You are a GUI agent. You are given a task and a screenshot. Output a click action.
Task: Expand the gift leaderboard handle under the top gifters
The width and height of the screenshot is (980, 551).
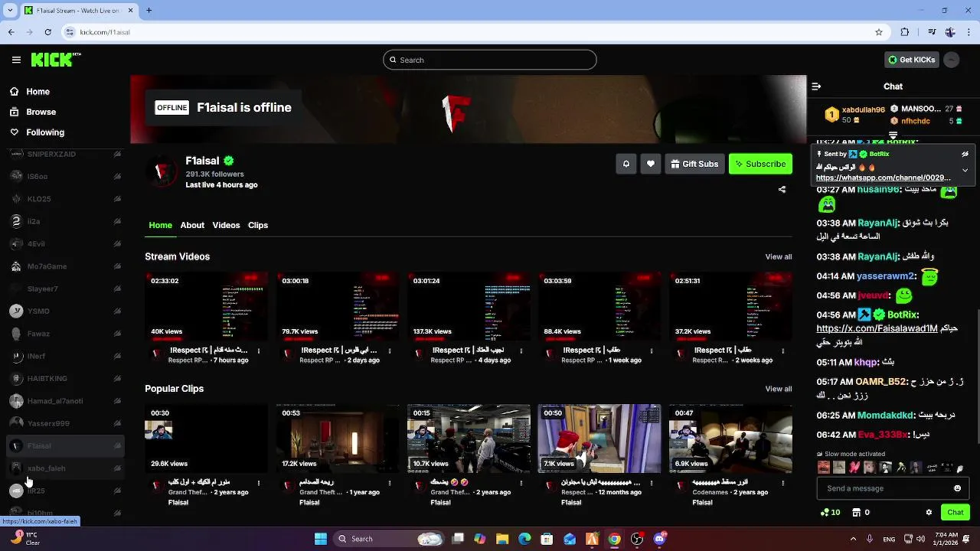click(893, 135)
